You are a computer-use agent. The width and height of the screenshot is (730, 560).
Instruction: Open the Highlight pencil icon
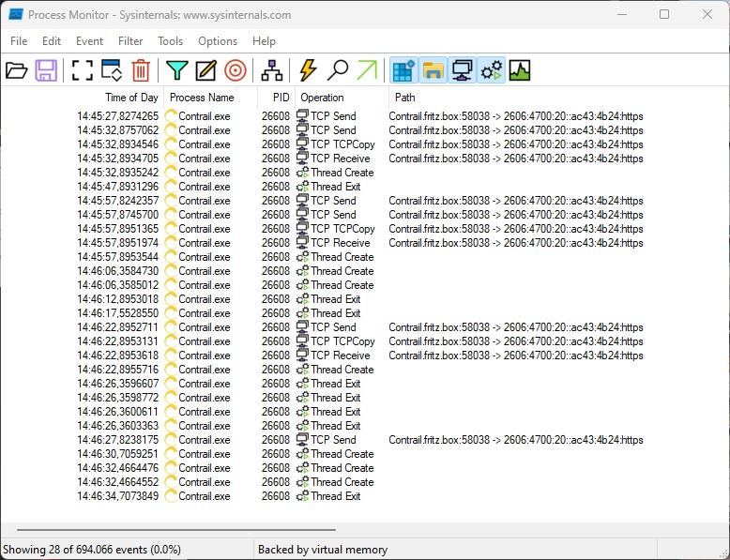pos(205,70)
